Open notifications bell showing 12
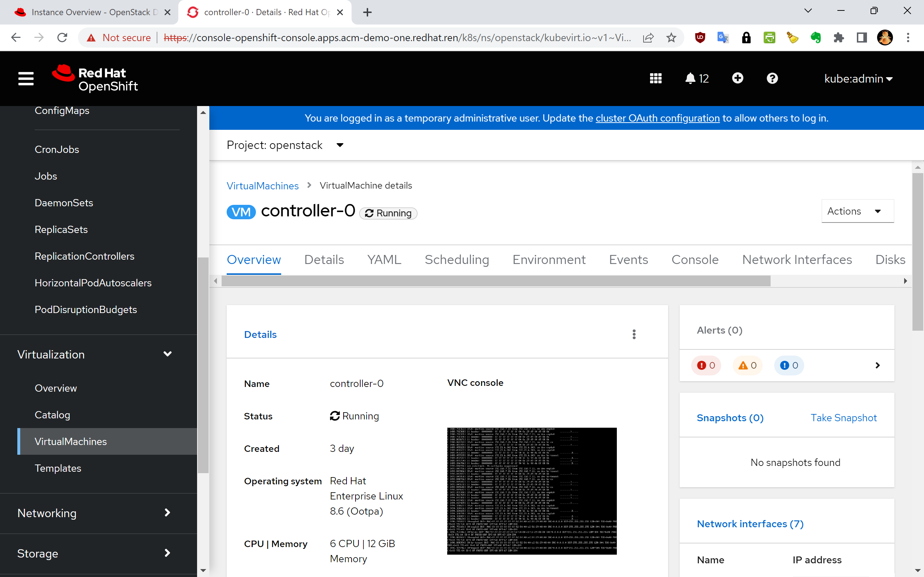The width and height of the screenshot is (924, 577). coord(697,79)
